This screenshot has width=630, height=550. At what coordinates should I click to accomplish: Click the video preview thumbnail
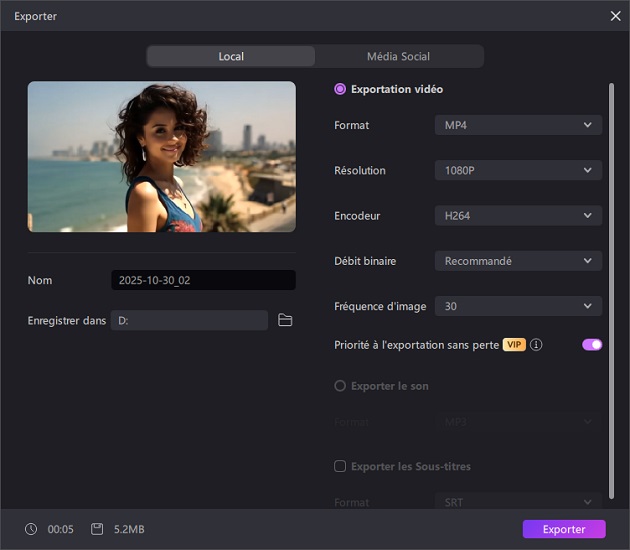(162, 157)
